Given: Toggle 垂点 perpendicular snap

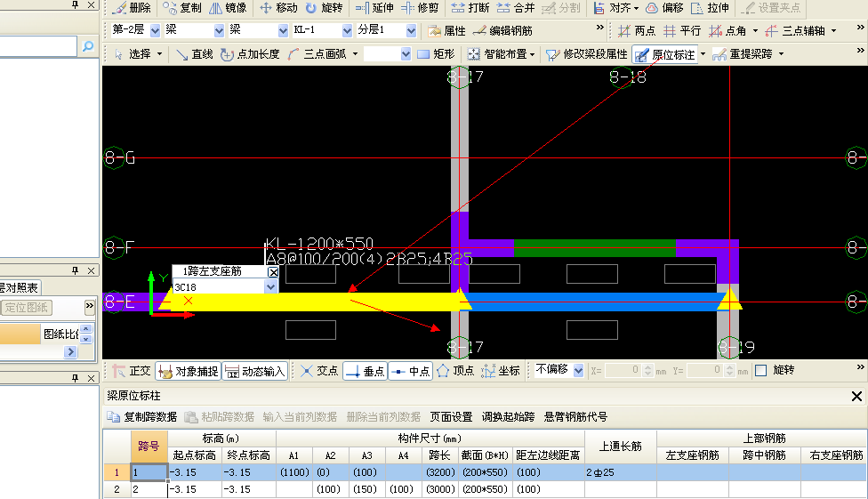Looking at the screenshot, I should pyautogui.click(x=366, y=371).
